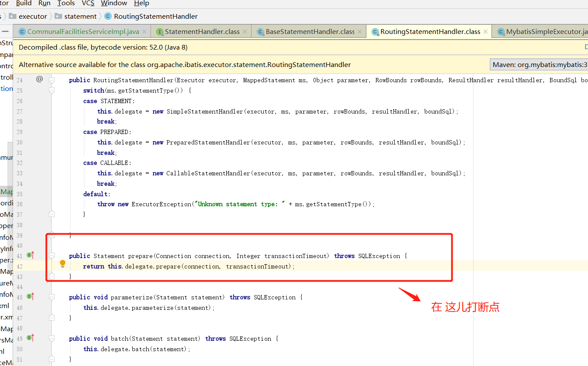Image resolution: width=588 pixels, height=366 pixels.
Task: Click the collapse dash icon of the side panel
Action: click(5, 31)
